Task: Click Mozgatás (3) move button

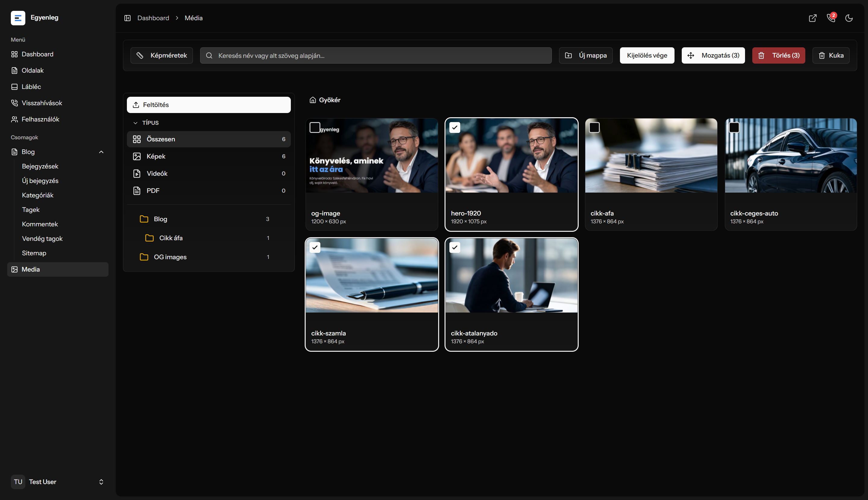Action: click(713, 55)
